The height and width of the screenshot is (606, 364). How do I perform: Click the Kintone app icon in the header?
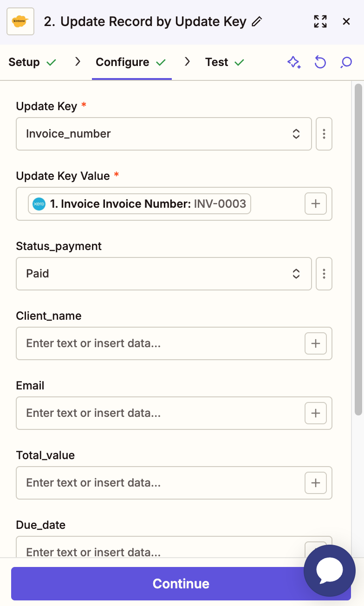click(x=21, y=21)
